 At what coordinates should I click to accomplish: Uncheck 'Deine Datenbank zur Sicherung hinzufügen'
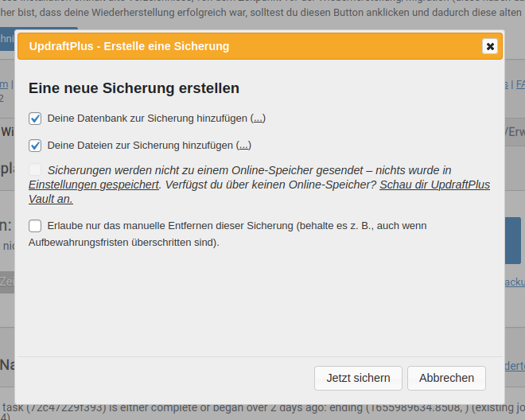point(35,119)
